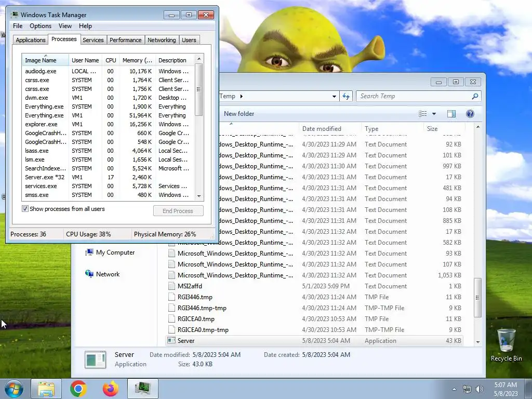Launch Firefox from the taskbar
The image size is (532, 399).
click(111, 389)
